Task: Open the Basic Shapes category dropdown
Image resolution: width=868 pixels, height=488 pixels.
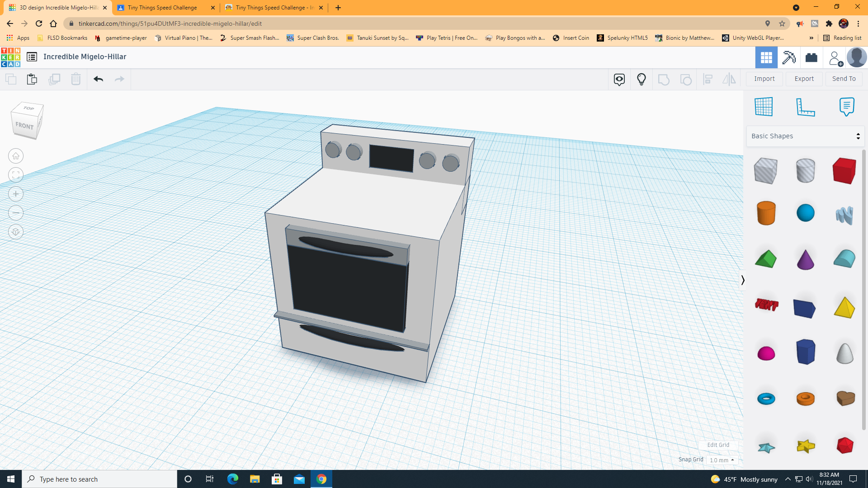Action: [x=805, y=136]
